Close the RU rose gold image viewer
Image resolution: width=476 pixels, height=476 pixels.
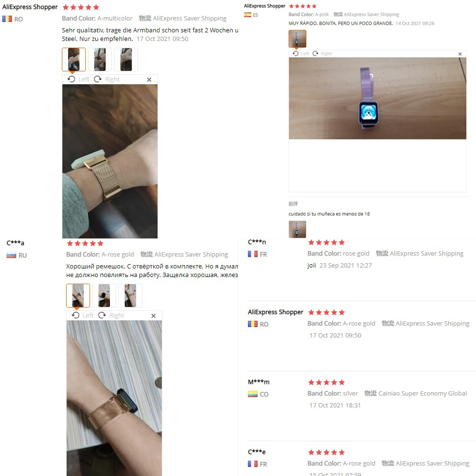click(x=153, y=316)
